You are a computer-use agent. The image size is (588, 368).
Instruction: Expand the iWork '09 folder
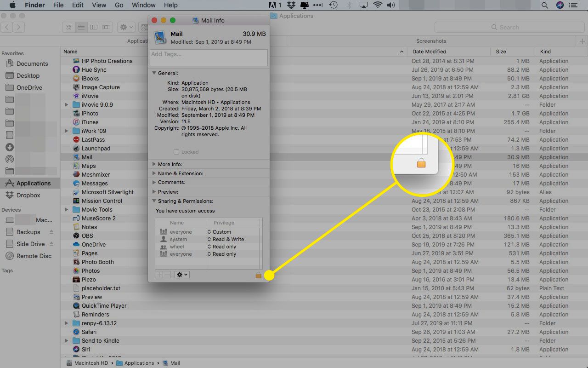coord(67,131)
